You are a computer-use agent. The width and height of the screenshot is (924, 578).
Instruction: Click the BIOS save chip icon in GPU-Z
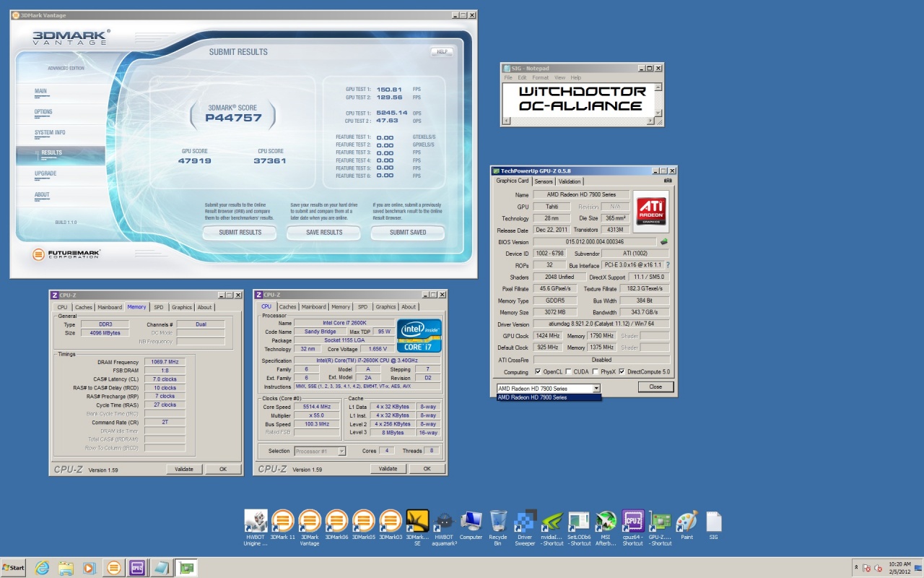664,242
